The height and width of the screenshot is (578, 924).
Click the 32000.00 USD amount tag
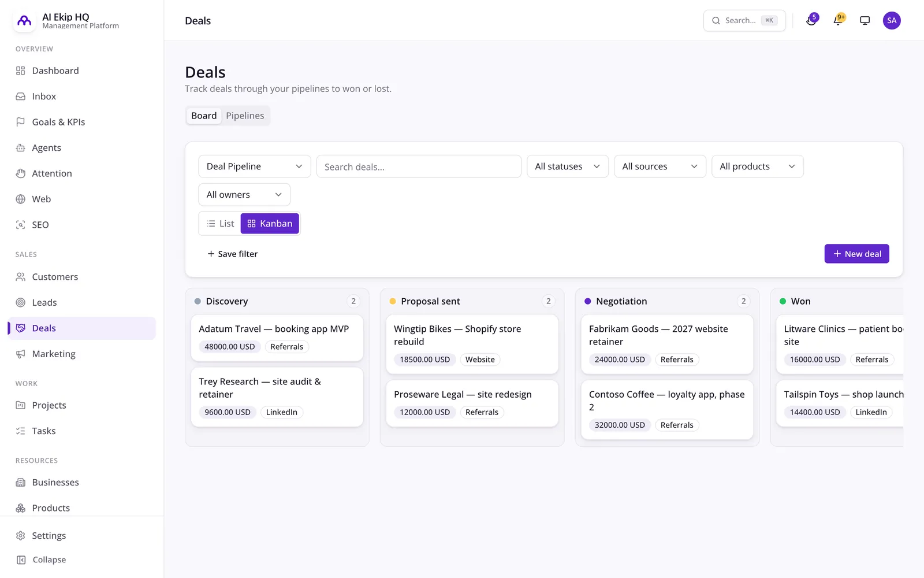[620, 425]
